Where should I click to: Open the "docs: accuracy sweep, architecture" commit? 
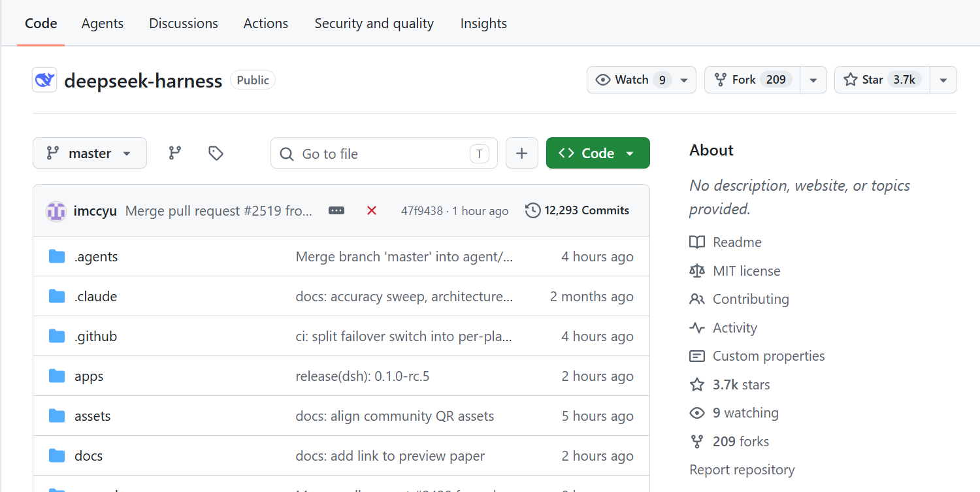click(x=404, y=297)
